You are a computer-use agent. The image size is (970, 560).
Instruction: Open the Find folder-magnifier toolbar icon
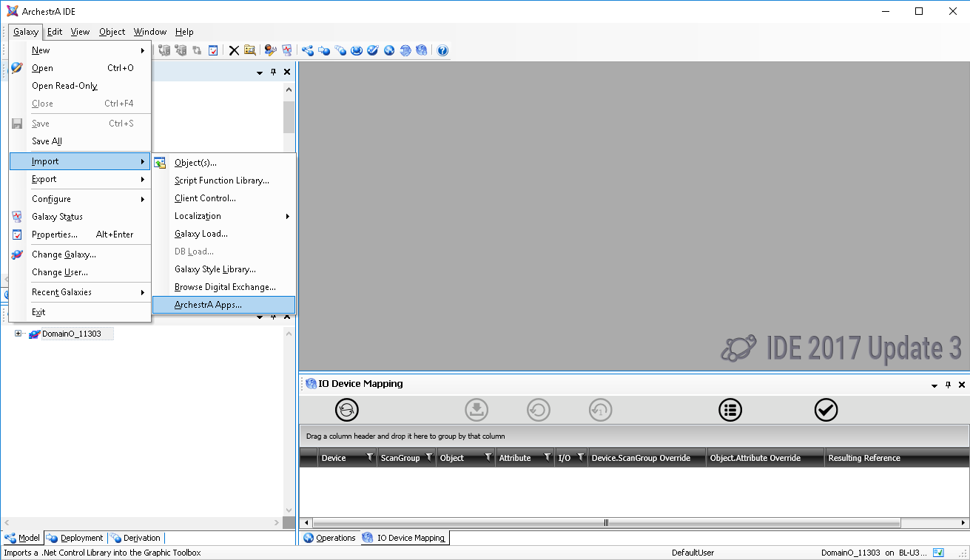250,50
